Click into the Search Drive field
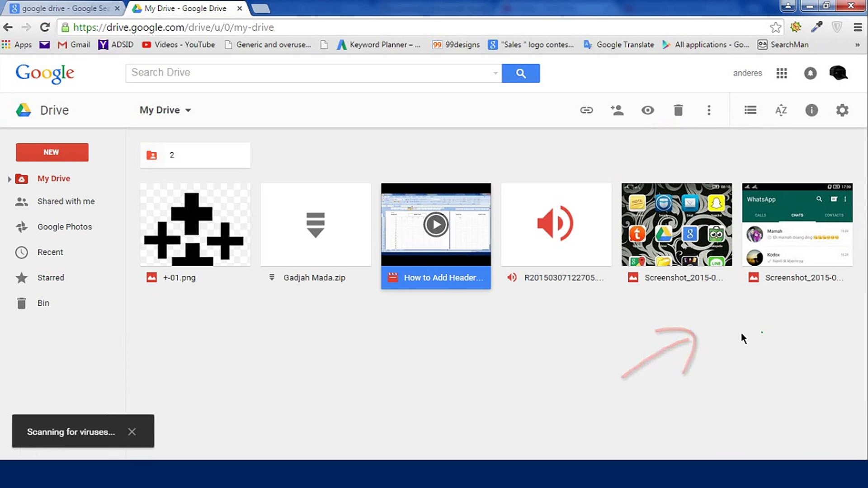This screenshot has height=488, width=868. [x=307, y=73]
